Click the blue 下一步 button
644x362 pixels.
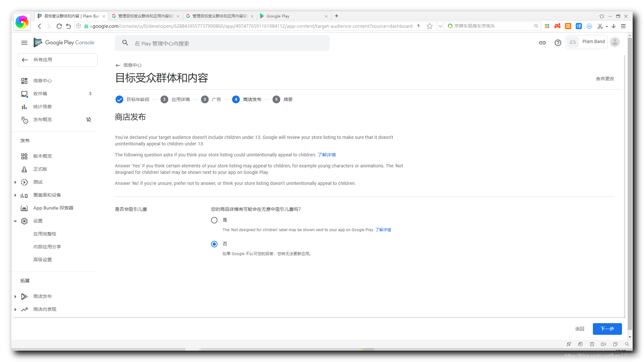point(607,329)
